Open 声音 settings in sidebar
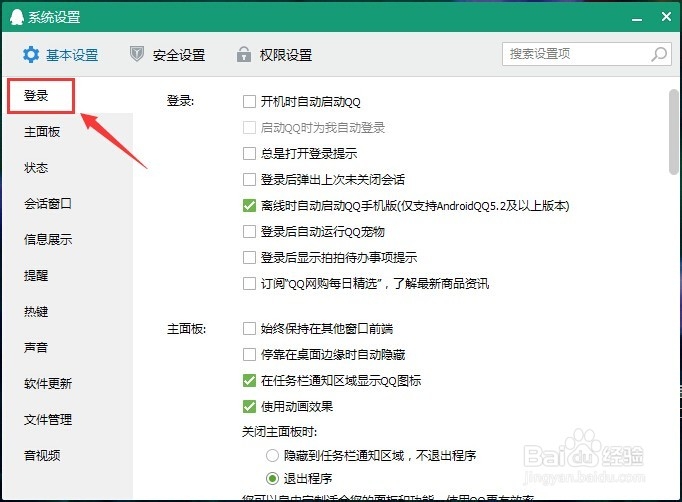 click(x=36, y=348)
